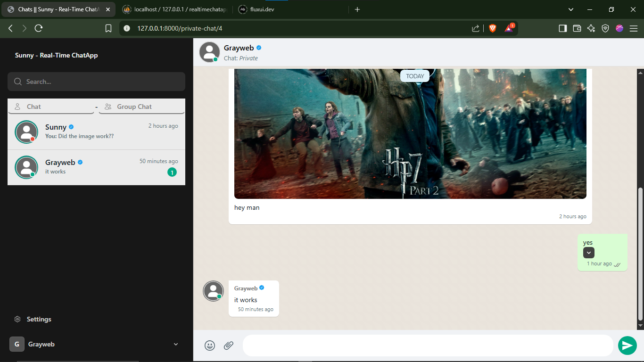Toggle the browser sidebar panel
The width and height of the screenshot is (644, 362).
[x=562, y=28]
